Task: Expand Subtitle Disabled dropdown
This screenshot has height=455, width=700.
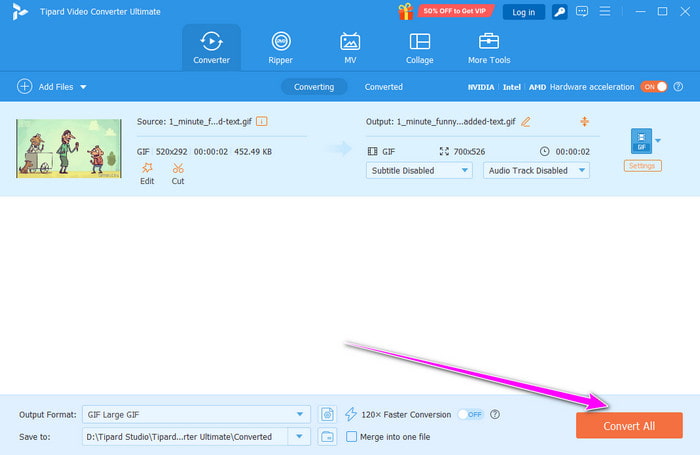Action: tap(420, 170)
